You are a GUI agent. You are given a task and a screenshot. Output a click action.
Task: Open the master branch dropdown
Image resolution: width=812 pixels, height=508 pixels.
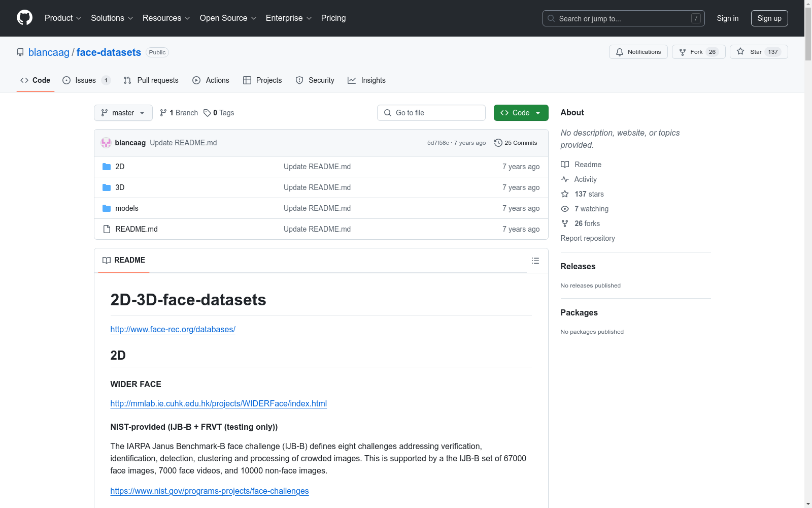(123, 113)
